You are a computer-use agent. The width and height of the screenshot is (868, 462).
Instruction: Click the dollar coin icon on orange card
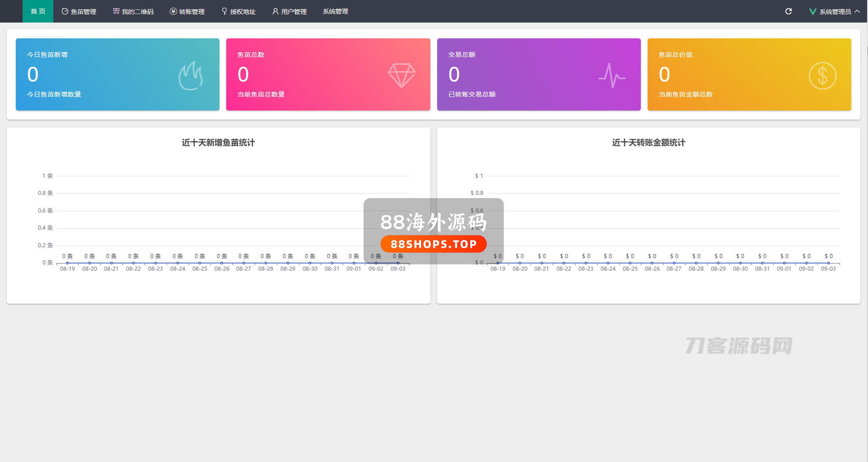click(x=822, y=76)
